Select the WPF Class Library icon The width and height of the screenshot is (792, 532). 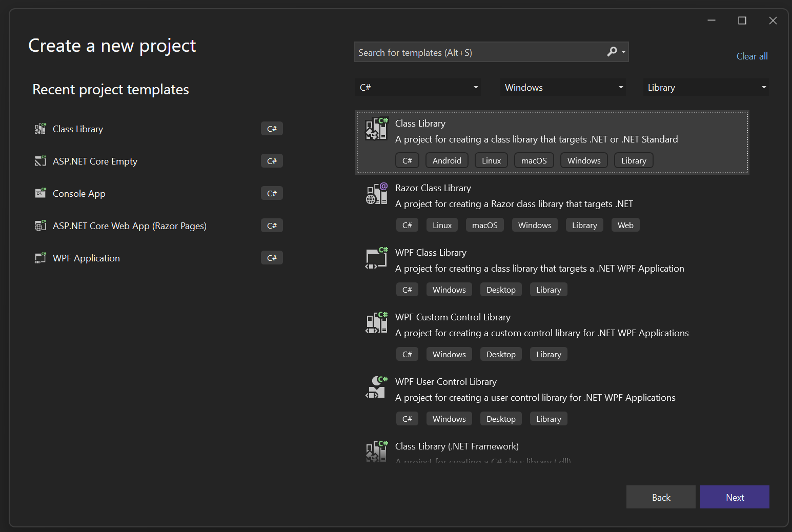(x=376, y=258)
